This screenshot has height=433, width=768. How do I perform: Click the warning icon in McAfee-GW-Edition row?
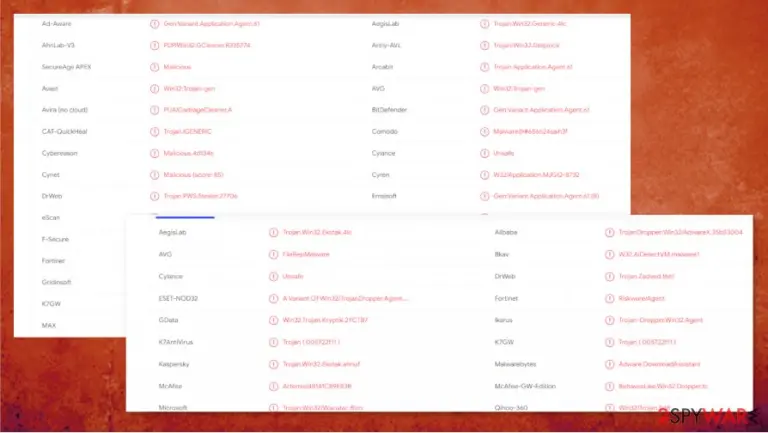point(609,386)
